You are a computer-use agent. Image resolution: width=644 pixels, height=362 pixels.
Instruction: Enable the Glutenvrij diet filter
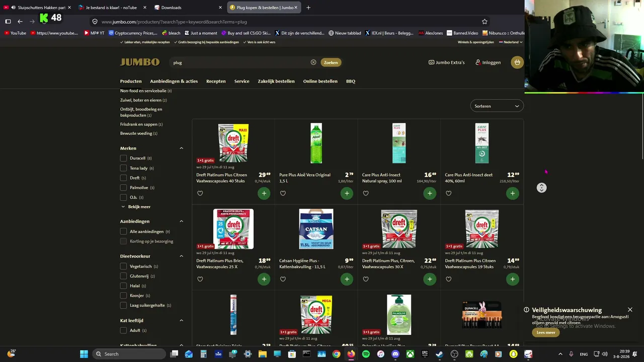(x=123, y=276)
